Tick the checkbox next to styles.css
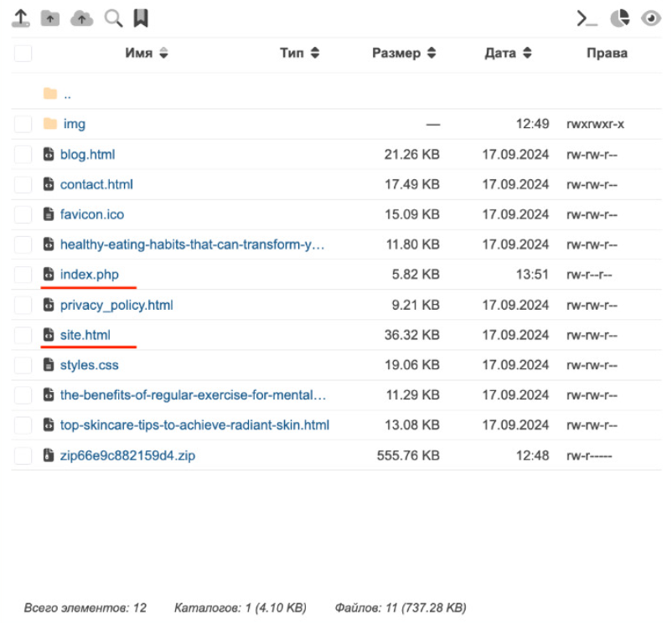The height and width of the screenshot is (623, 672). click(23, 365)
